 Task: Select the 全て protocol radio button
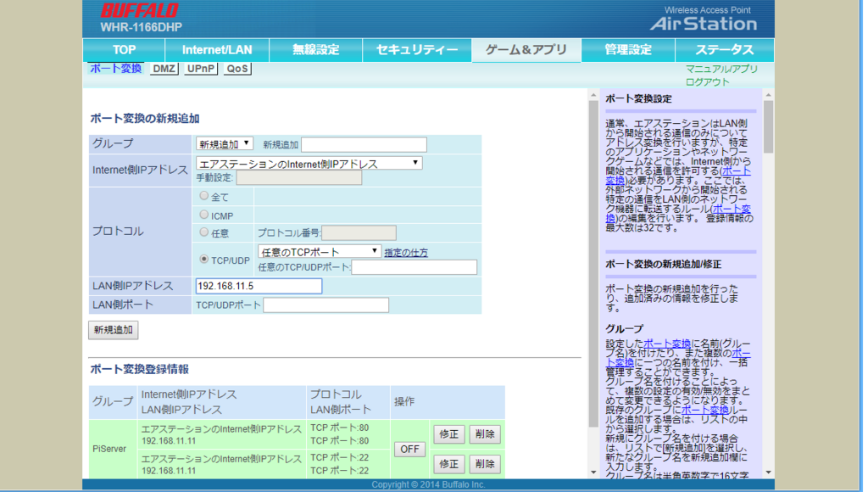(204, 196)
